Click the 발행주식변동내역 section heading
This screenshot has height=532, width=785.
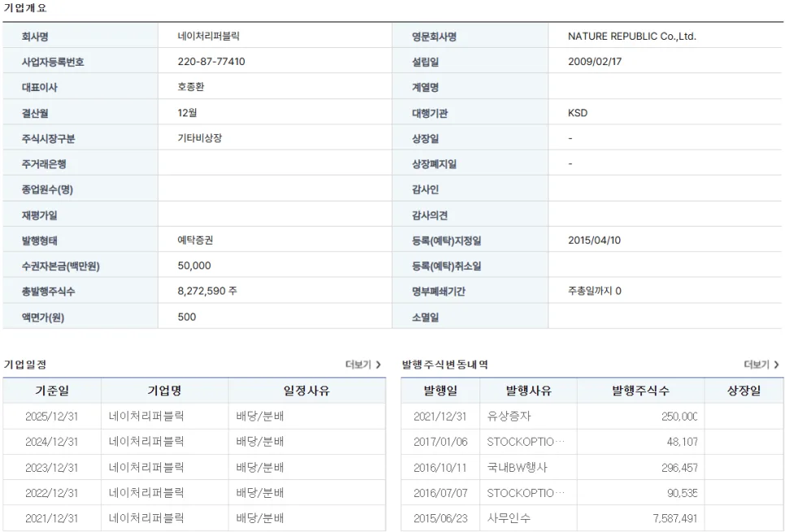coord(445,365)
